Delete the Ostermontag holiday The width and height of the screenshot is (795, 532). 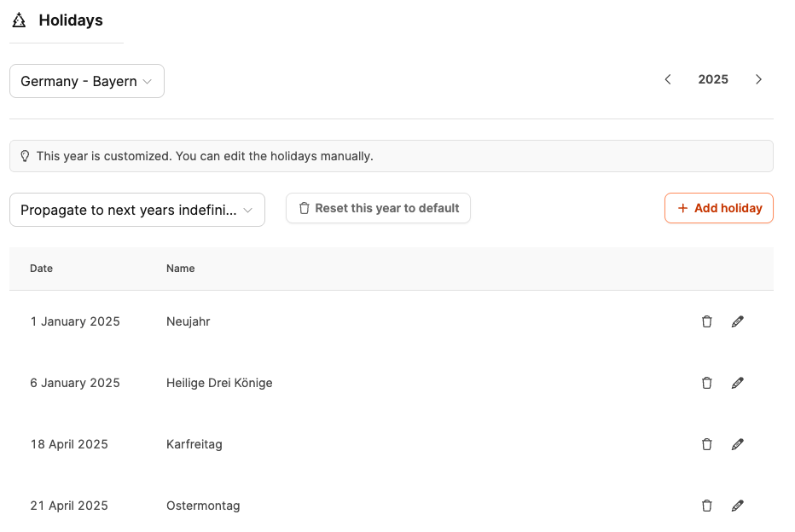tap(706, 506)
